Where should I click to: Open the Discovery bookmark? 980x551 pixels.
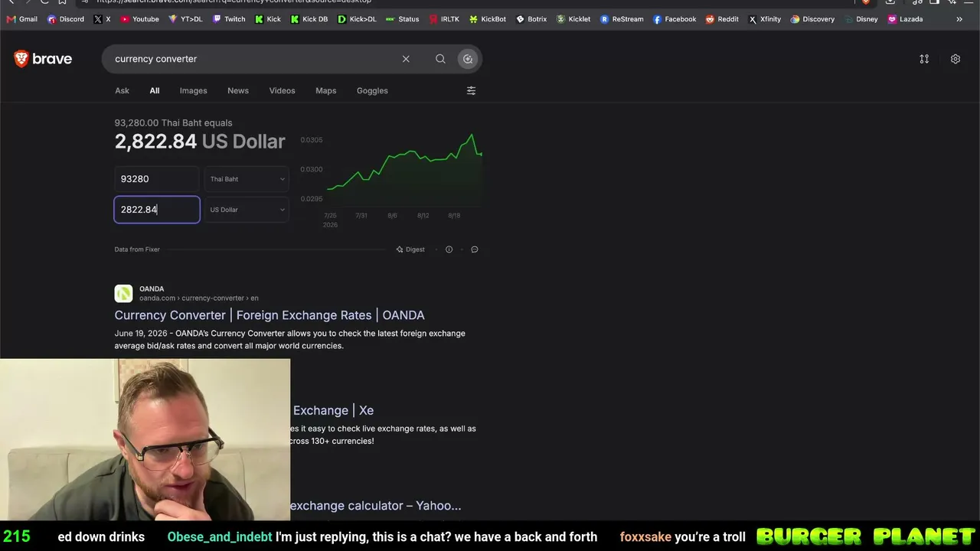coord(812,19)
